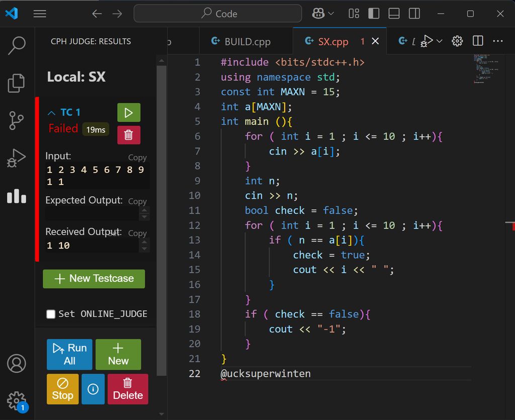Click the Run All button
The image size is (515, 420).
point(69,354)
